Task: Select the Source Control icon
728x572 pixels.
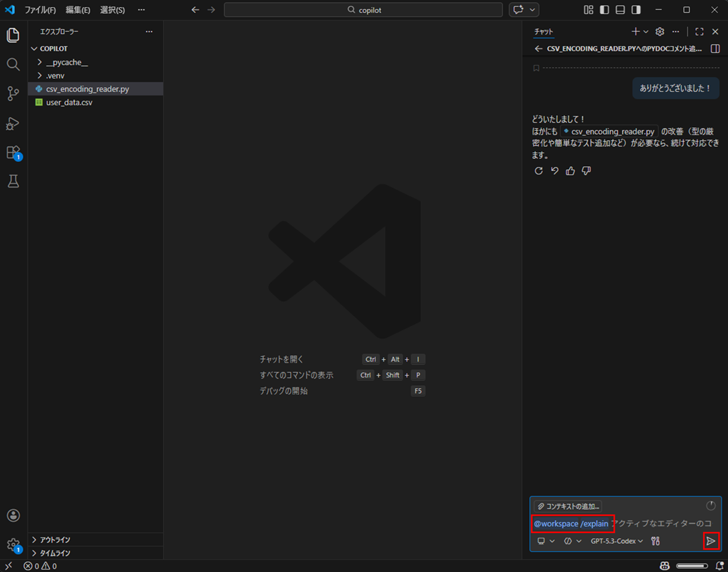Action: click(13, 93)
